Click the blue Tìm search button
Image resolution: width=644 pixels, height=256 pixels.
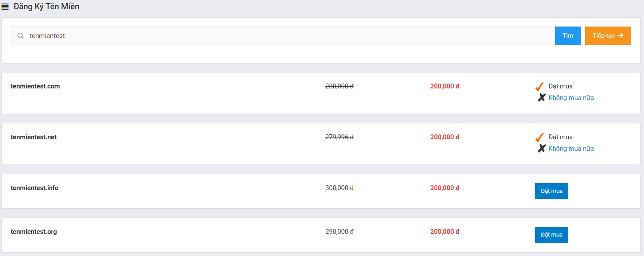pyautogui.click(x=568, y=36)
